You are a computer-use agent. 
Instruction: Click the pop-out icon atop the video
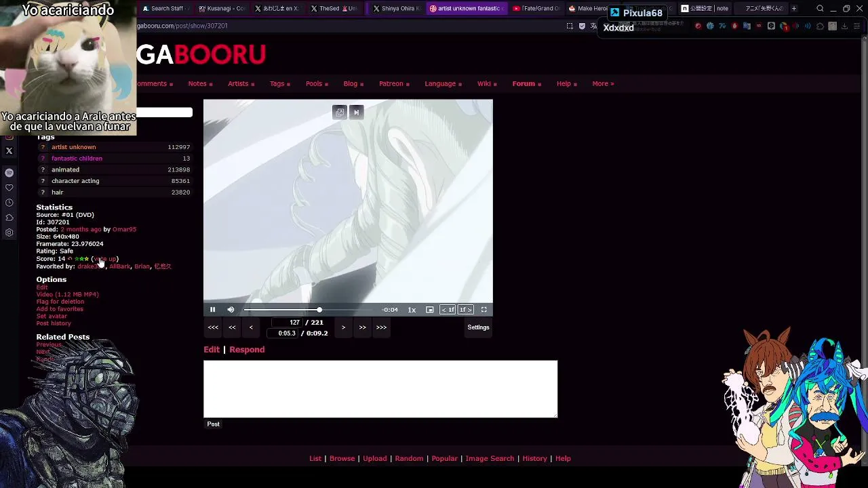pyautogui.click(x=340, y=113)
